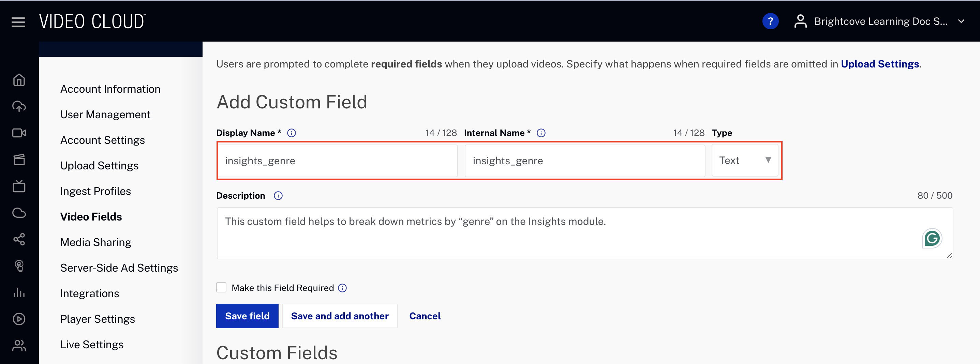Image resolution: width=980 pixels, height=364 pixels.
Task: Click the Save field button
Action: pos(247,316)
